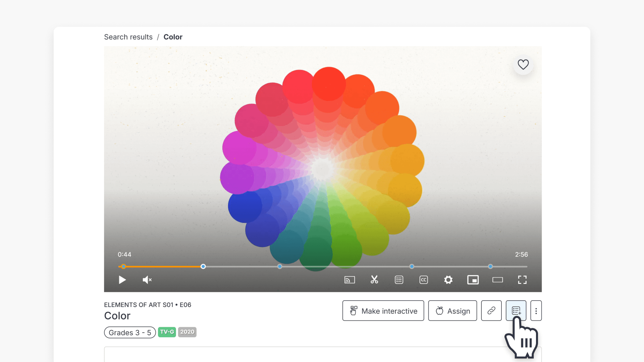Add video to a playlist
The height and width of the screenshot is (362, 644).
516,311
